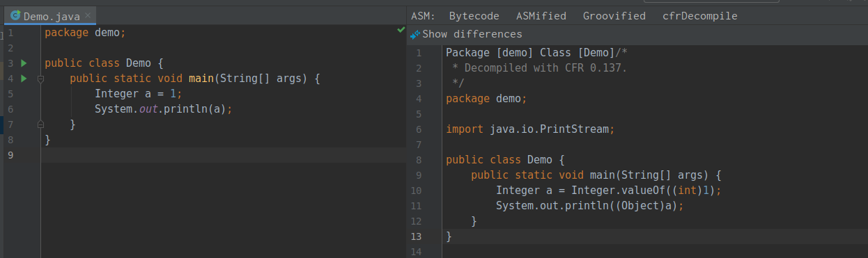Click 'import java.io.PrintStream;' in decompiled view

[530, 129]
